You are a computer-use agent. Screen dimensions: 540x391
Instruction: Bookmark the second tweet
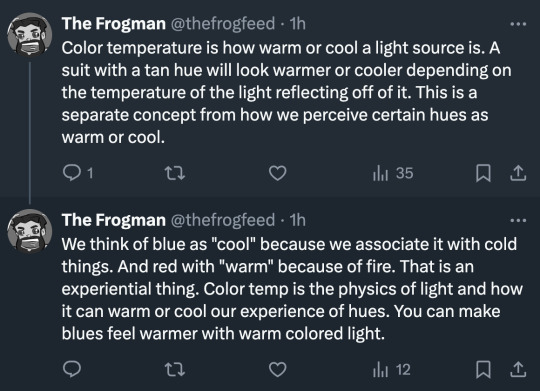483,370
